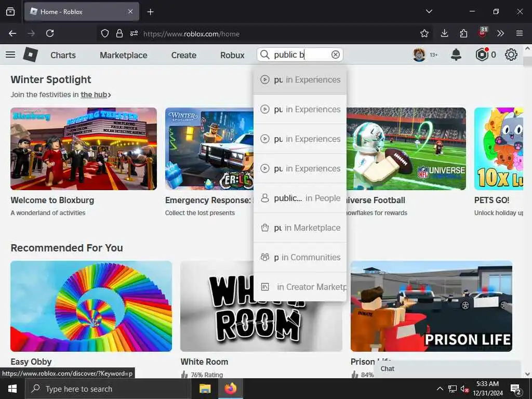Select first 'in Experiences' search suggestion
Image resolution: width=532 pixels, height=399 pixels.
click(300, 79)
